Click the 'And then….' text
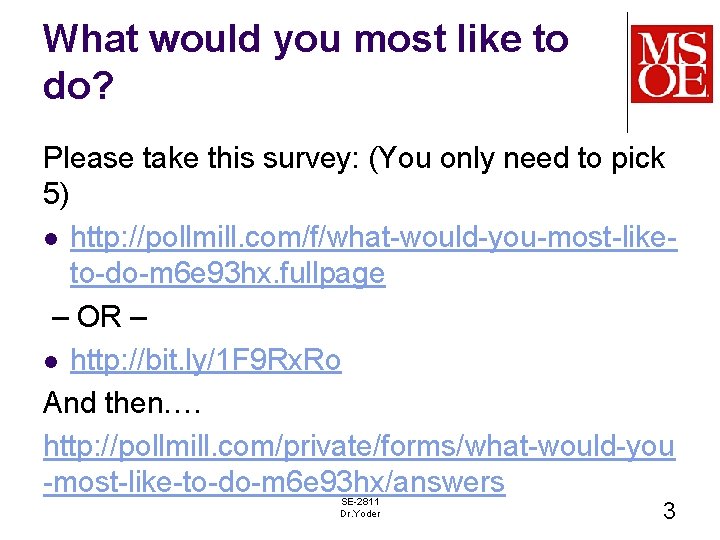 [122, 403]
